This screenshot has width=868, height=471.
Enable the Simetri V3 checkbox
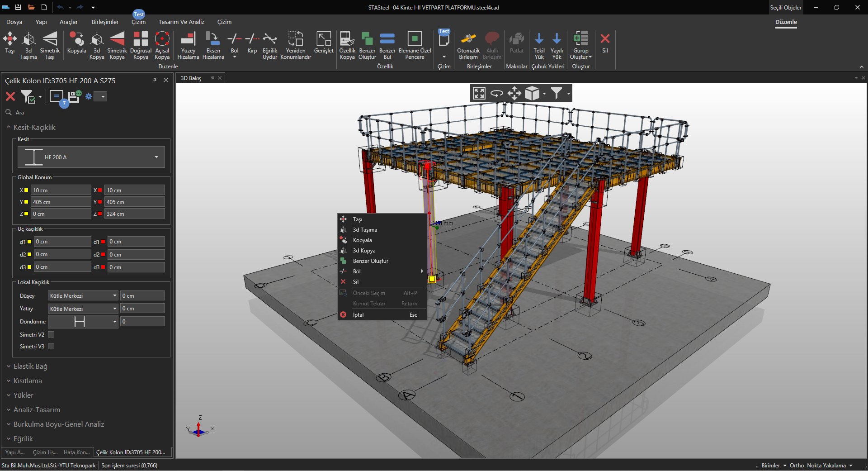click(x=51, y=347)
